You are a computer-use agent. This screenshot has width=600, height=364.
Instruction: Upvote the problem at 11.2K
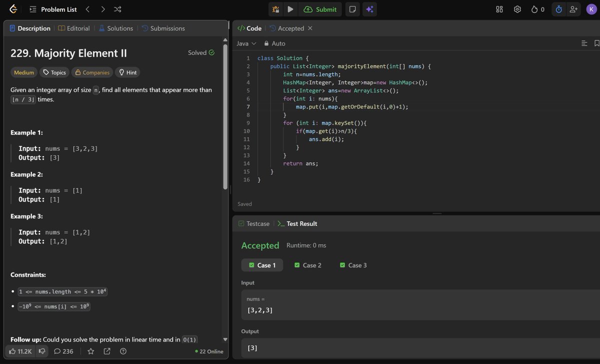(x=20, y=351)
